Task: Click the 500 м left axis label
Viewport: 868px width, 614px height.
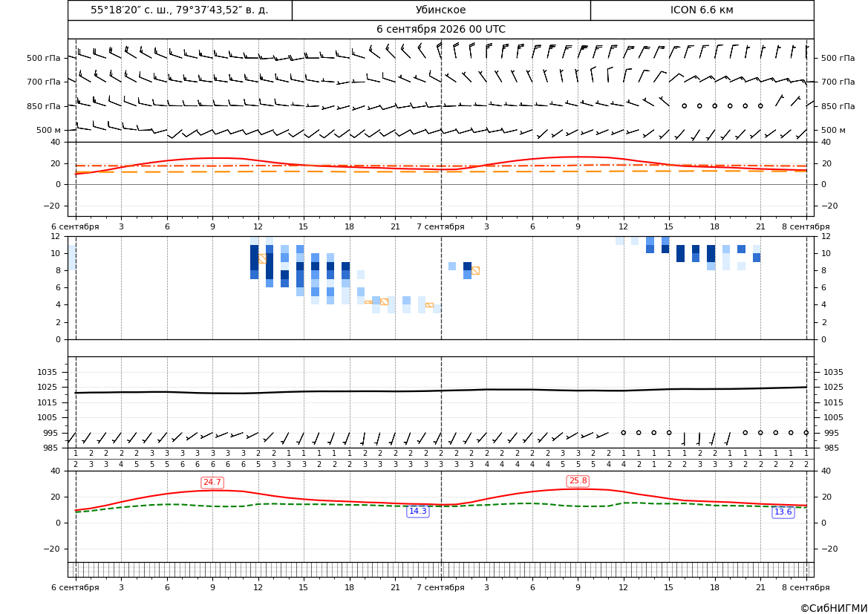Action: coord(49,130)
